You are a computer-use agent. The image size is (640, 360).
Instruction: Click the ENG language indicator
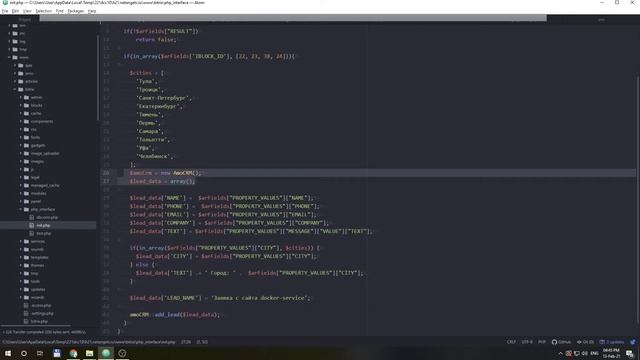point(594,353)
